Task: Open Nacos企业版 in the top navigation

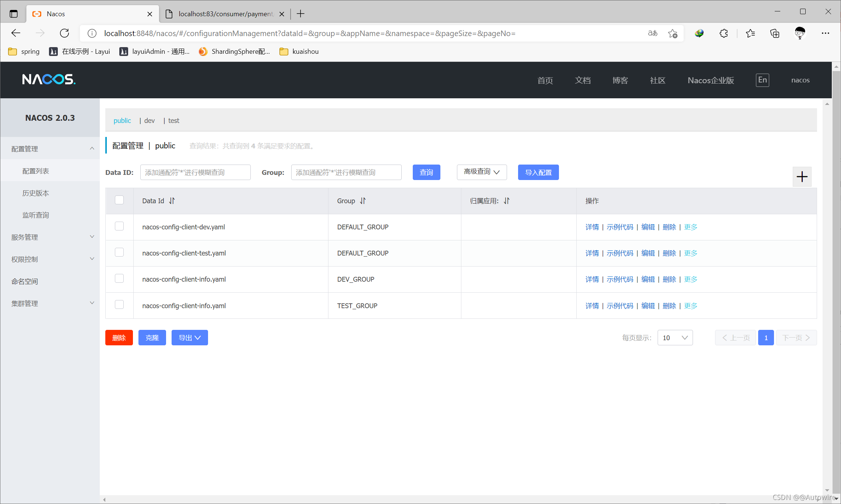Action: point(711,80)
